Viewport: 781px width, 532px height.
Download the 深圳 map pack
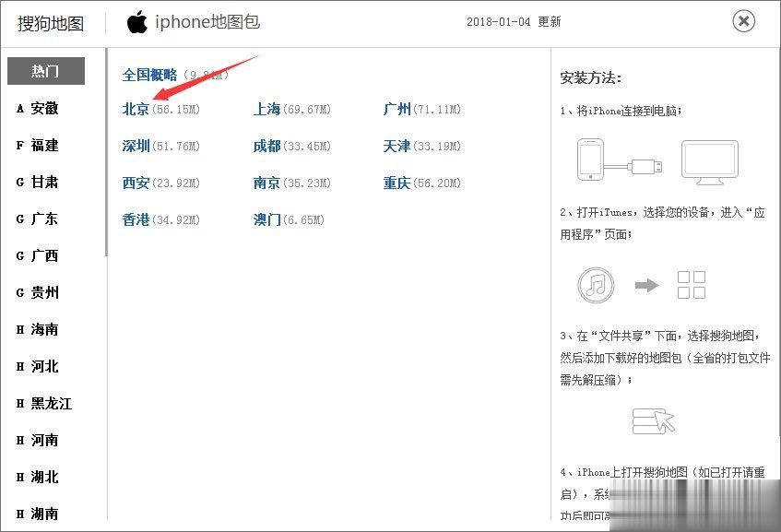[136, 146]
